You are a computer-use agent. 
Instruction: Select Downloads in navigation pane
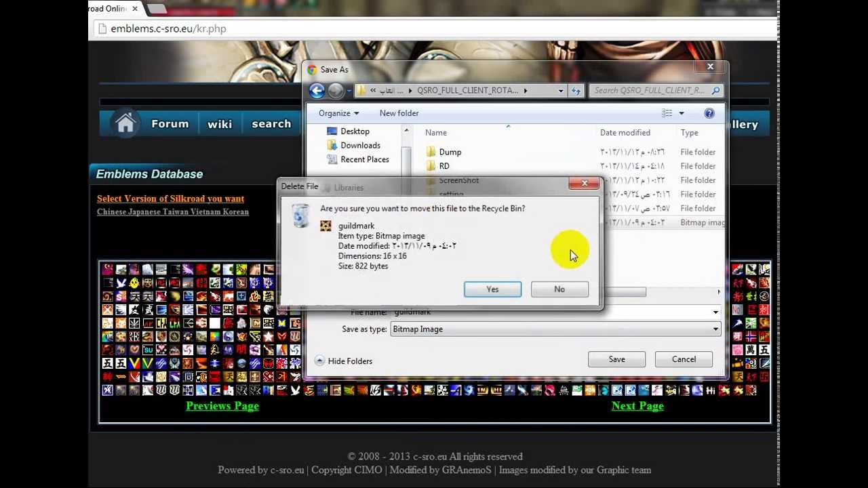(x=353, y=145)
